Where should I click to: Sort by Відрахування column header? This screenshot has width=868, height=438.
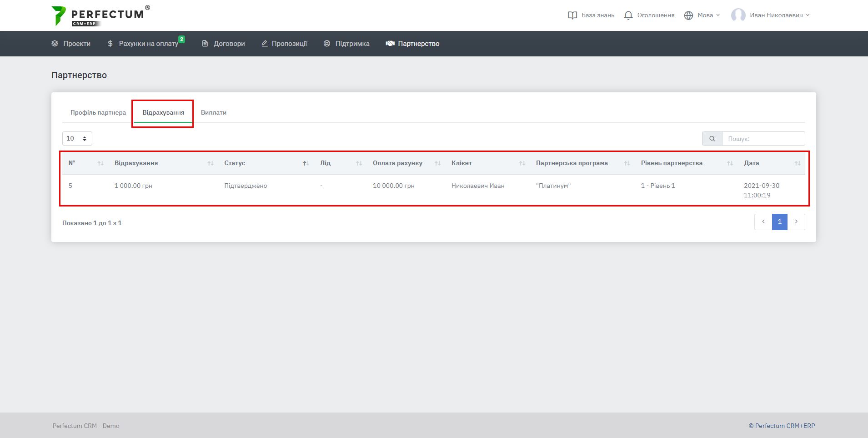[x=136, y=163]
